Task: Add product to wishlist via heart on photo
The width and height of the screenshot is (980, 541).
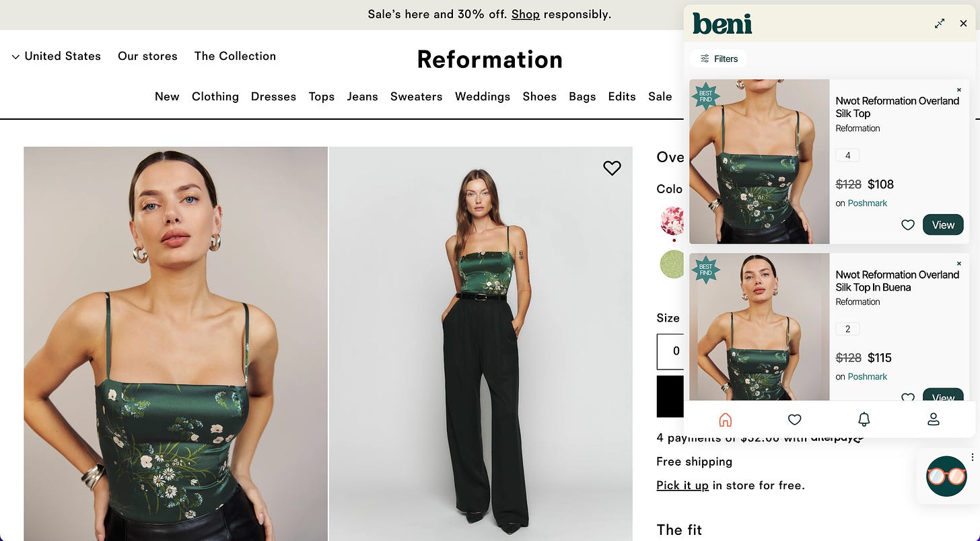Action: [612, 168]
